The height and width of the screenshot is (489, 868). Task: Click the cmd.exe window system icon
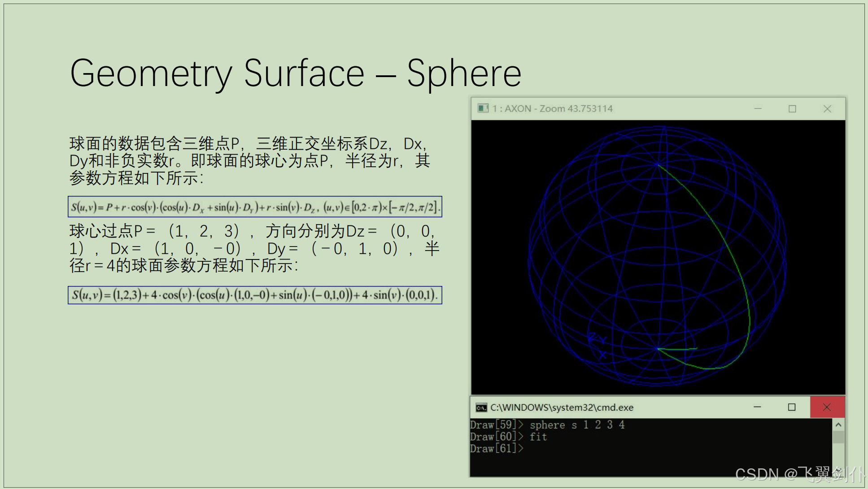point(481,407)
